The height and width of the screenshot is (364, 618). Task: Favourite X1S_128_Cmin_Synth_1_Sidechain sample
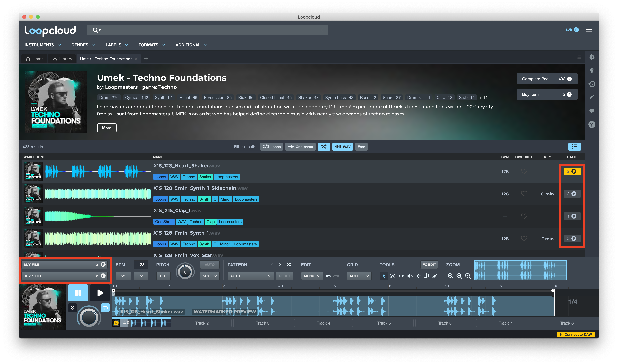pyautogui.click(x=524, y=194)
